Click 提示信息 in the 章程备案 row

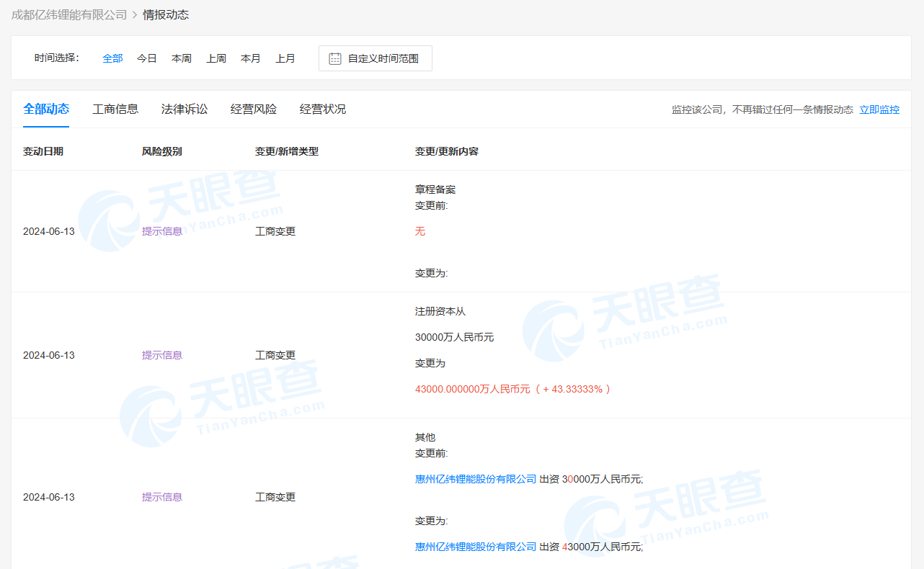pos(162,231)
